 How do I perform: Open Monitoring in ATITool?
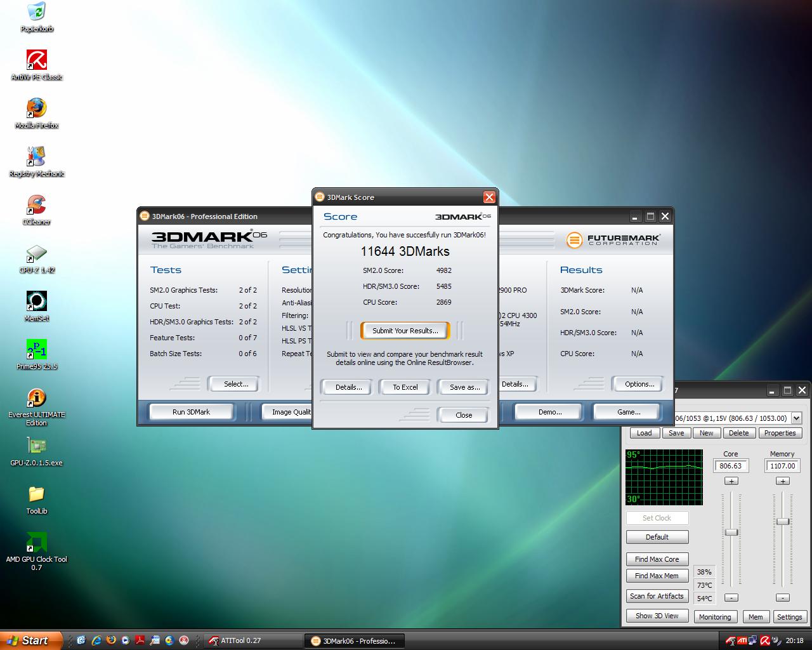tap(715, 617)
